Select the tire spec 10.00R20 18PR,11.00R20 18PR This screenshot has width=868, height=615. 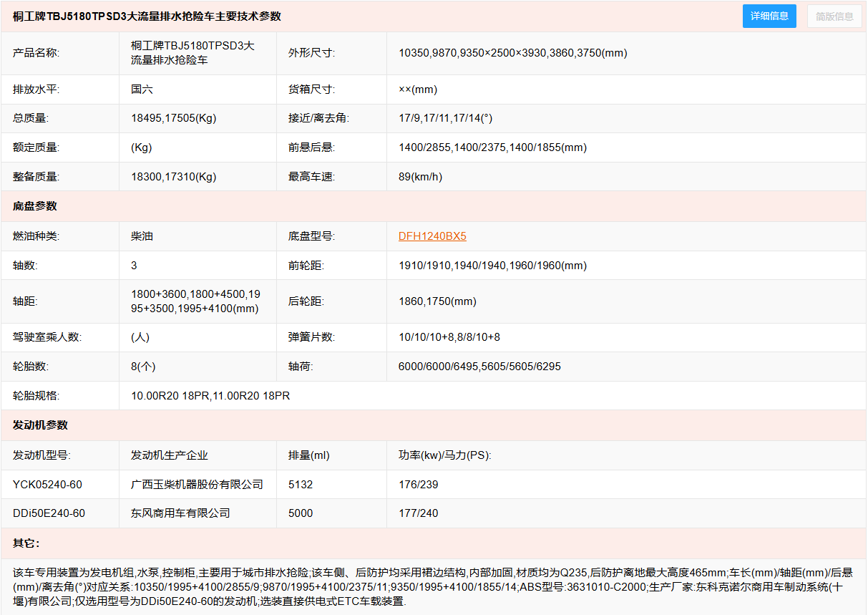(210, 396)
